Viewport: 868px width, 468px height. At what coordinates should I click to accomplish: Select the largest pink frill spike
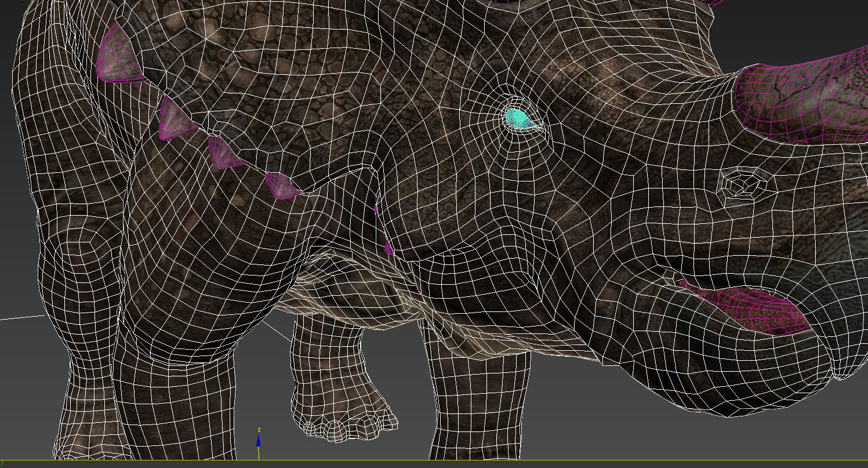point(119,54)
